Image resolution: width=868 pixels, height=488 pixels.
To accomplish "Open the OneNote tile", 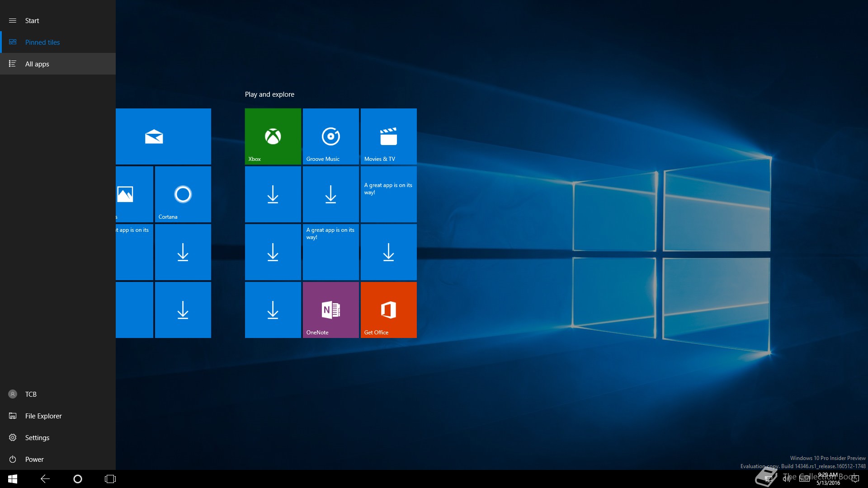I will (330, 310).
